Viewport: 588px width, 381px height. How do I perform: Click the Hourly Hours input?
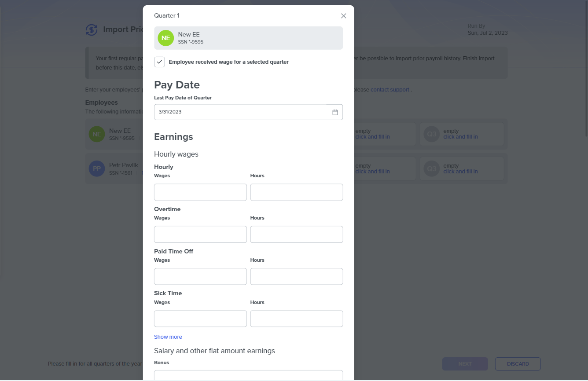pos(297,192)
